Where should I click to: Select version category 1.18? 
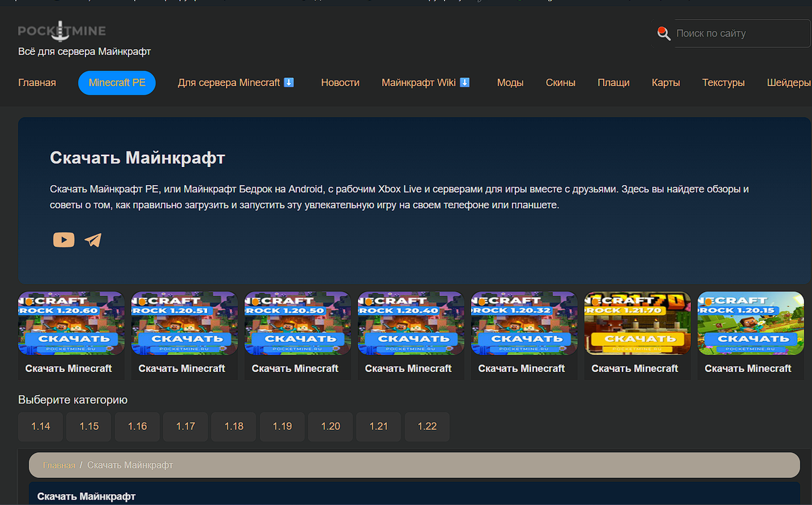coord(234,427)
